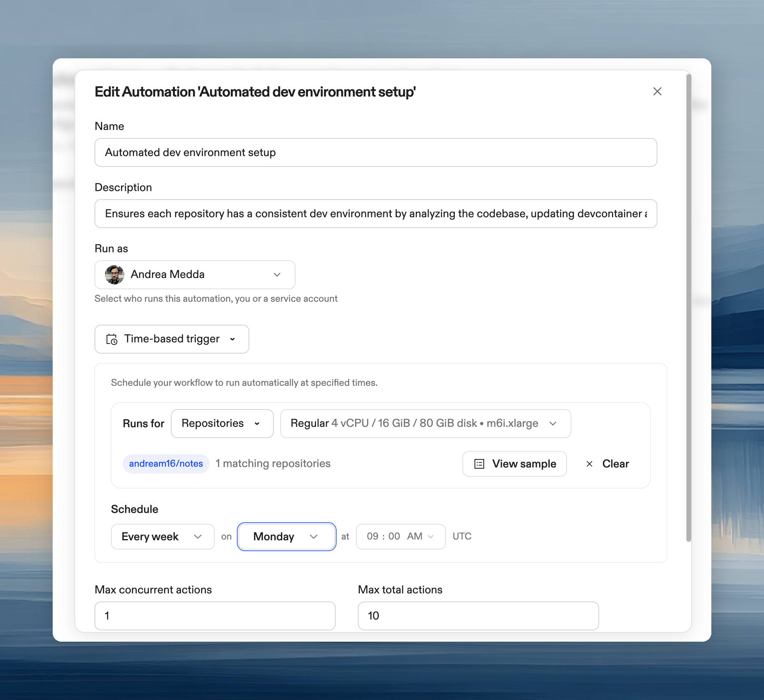Click Clear to remove repository filter
Viewport: 764px width, 700px height.
tap(615, 464)
